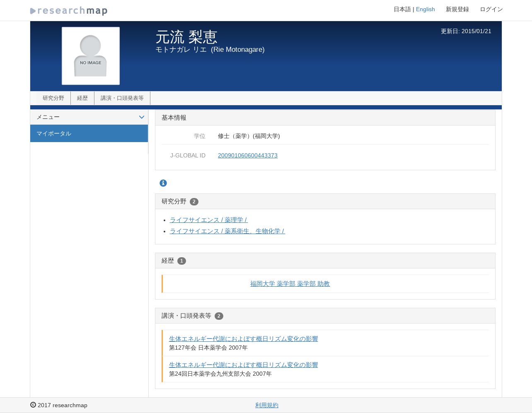Click the 2017 researchmap footer text

pyautogui.click(x=63, y=405)
